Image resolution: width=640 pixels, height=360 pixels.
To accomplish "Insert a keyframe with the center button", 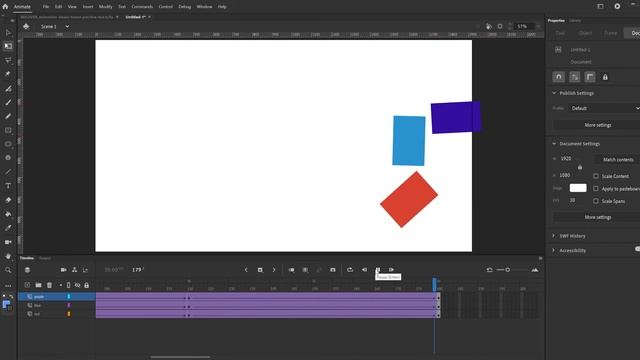I will tap(260, 270).
